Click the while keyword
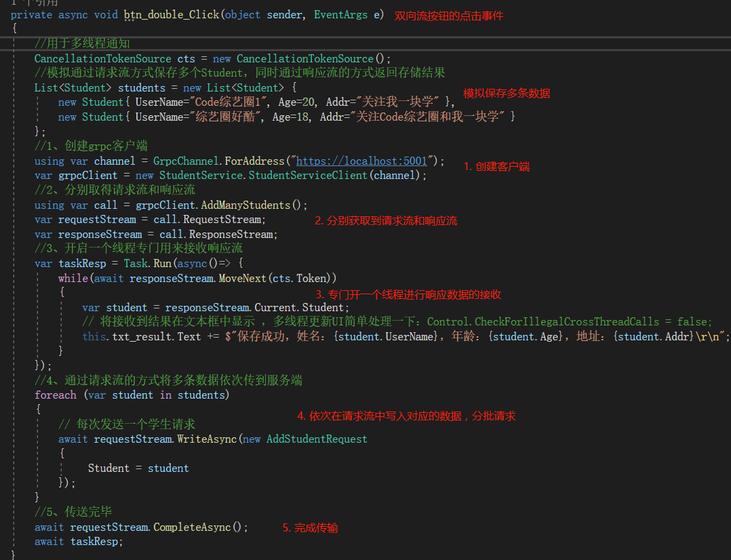Viewport: 731px width, 560px height. tap(73, 279)
